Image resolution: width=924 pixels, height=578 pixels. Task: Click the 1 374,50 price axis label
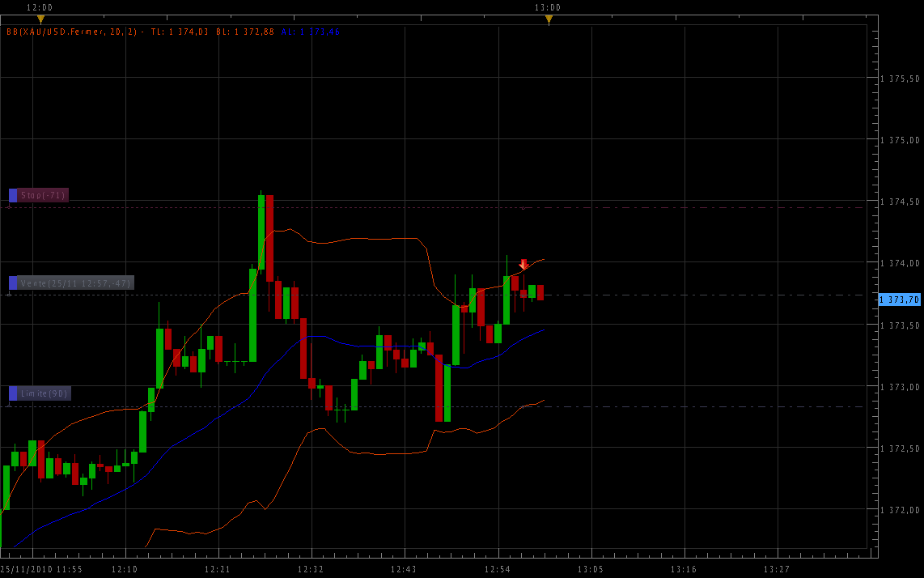[x=901, y=202]
